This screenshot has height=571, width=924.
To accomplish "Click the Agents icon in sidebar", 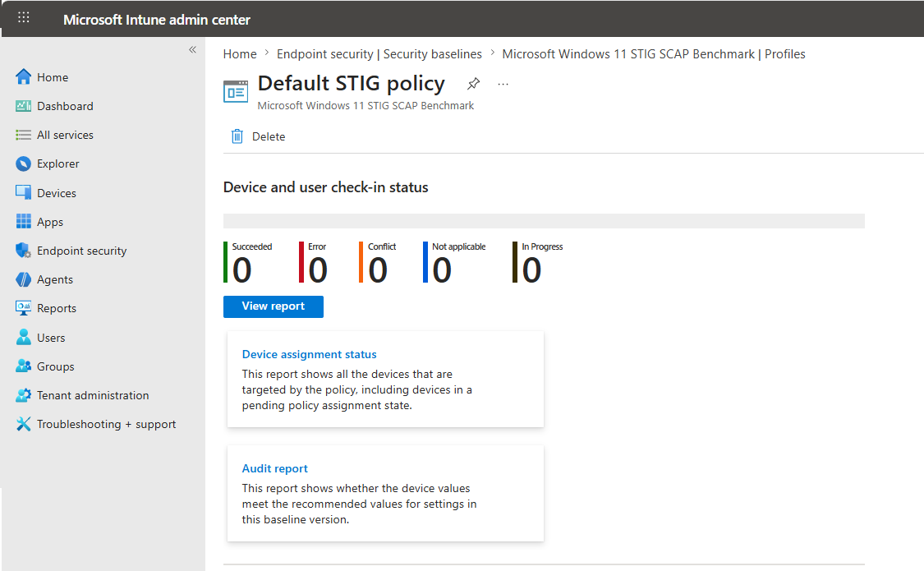I will [x=24, y=279].
